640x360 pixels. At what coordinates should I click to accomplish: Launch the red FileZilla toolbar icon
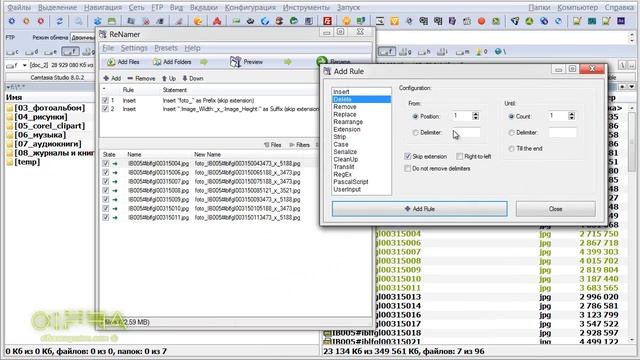(327, 21)
